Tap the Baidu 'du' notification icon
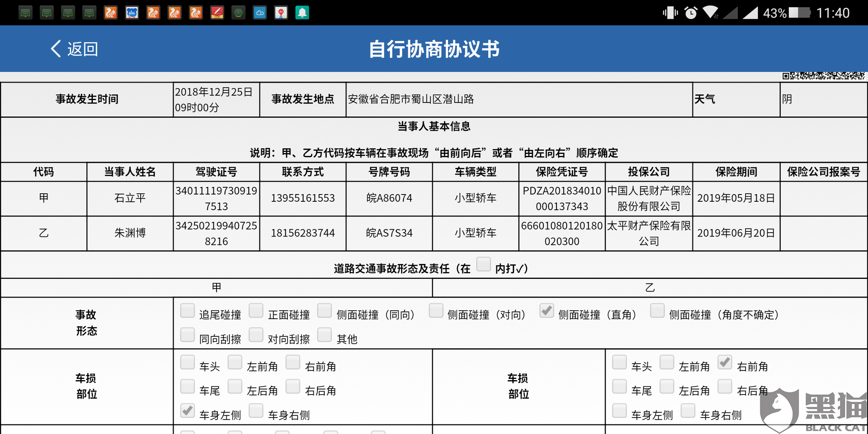868x434 pixels. 132,12
